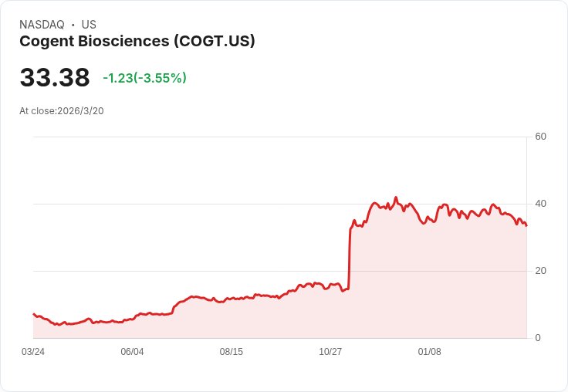568x392 pixels.
Task: Click the 60 value on the price axis
Action: tap(541, 137)
